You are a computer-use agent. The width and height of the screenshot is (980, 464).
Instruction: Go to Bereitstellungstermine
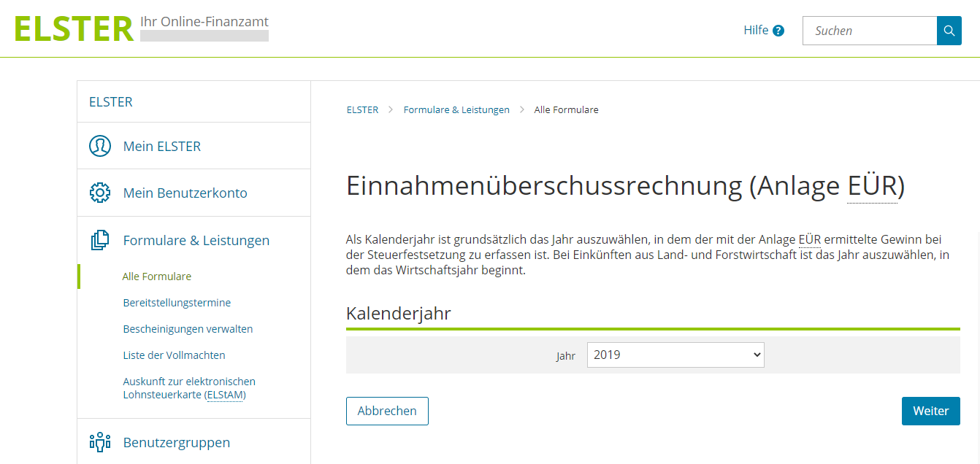pos(177,303)
